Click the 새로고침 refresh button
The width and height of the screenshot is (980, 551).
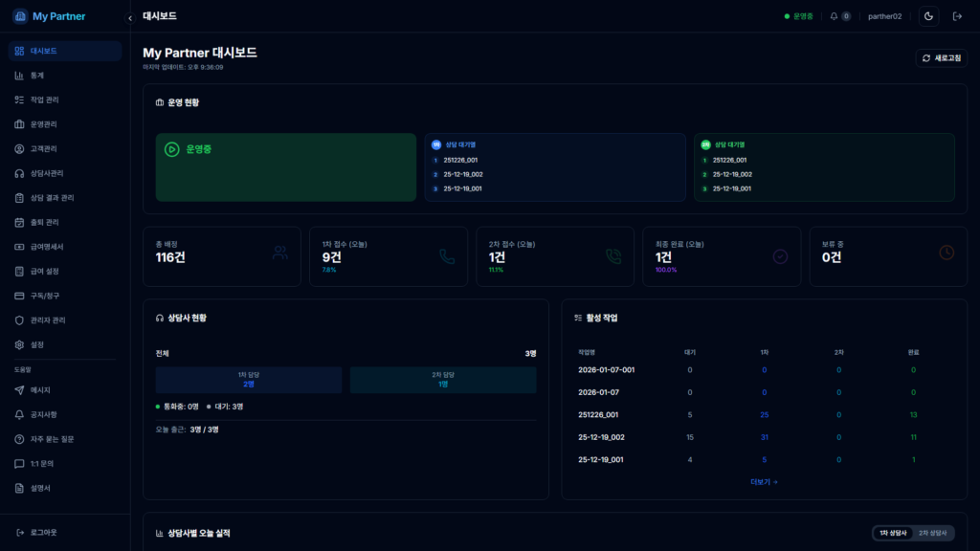[942, 58]
